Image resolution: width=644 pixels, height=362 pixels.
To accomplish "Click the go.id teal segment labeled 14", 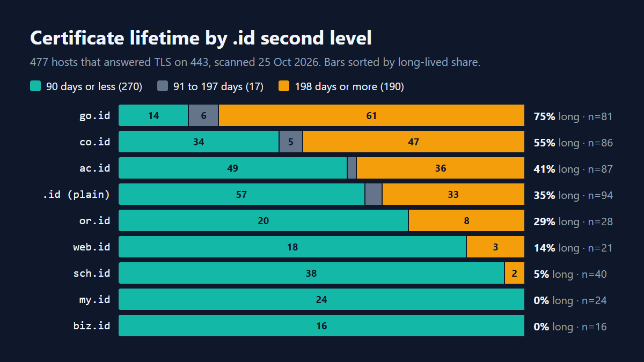I will (x=153, y=115).
